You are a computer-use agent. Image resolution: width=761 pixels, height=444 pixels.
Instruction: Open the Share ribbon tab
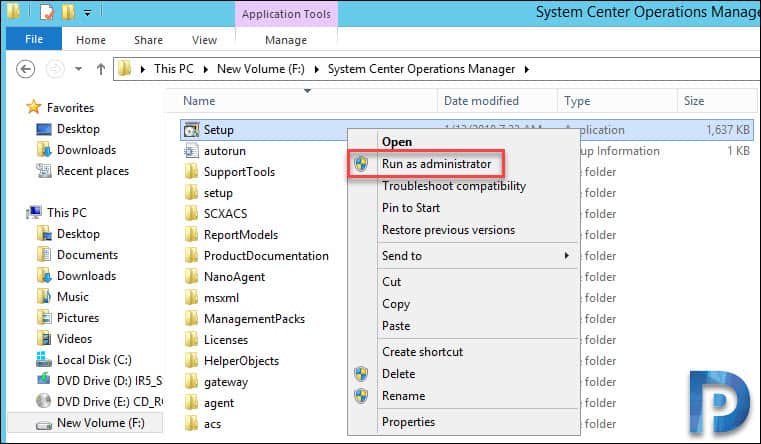(148, 40)
